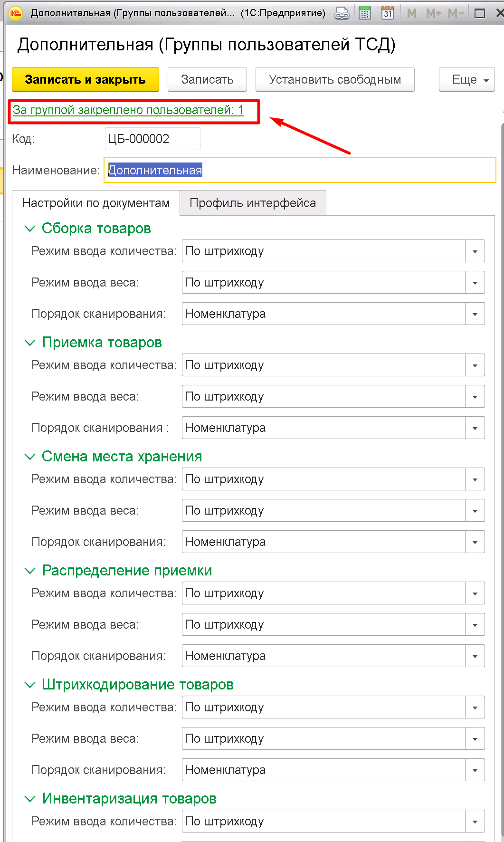Viewport: 504px width, 842px height.
Task: Click the 1C application logo icon
Action: (16, 13)
